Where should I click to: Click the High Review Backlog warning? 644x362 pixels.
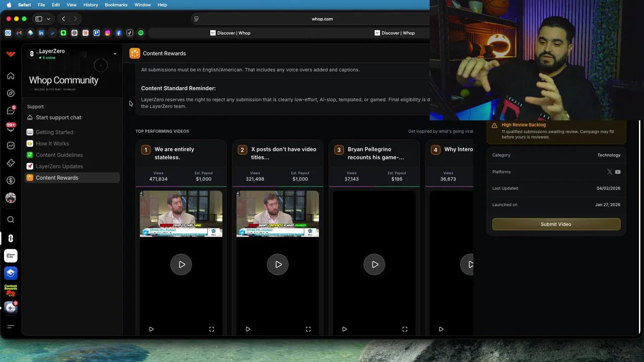556,131
